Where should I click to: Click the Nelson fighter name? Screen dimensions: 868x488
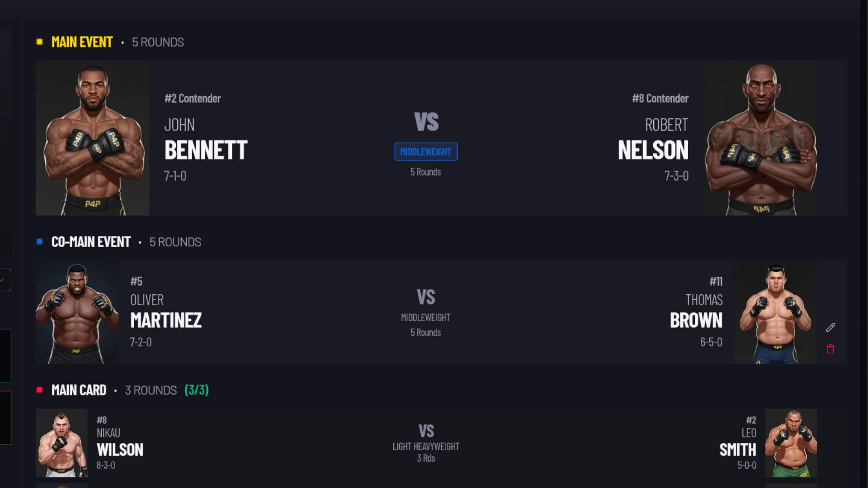click(653, 150)
